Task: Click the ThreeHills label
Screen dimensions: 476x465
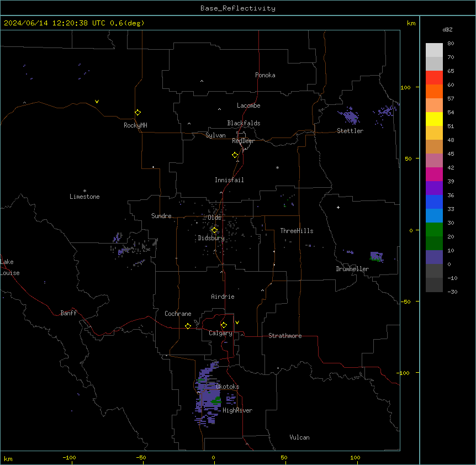Action: [297, 231]
